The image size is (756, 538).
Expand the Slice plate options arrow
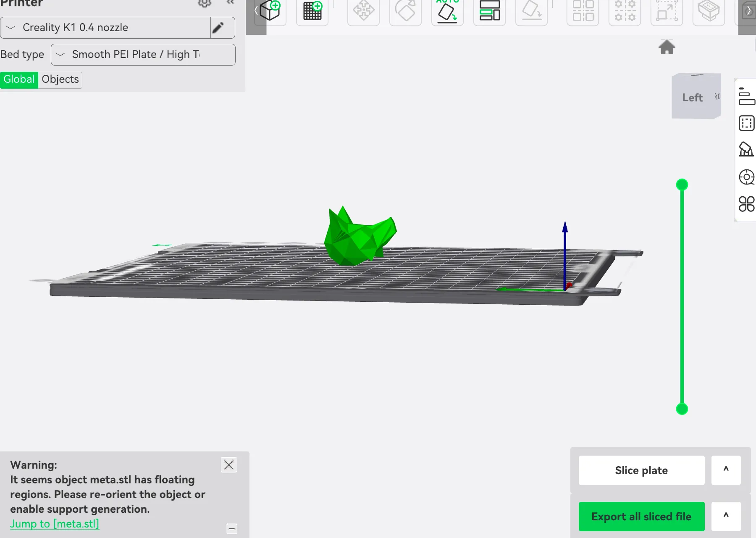726,470
